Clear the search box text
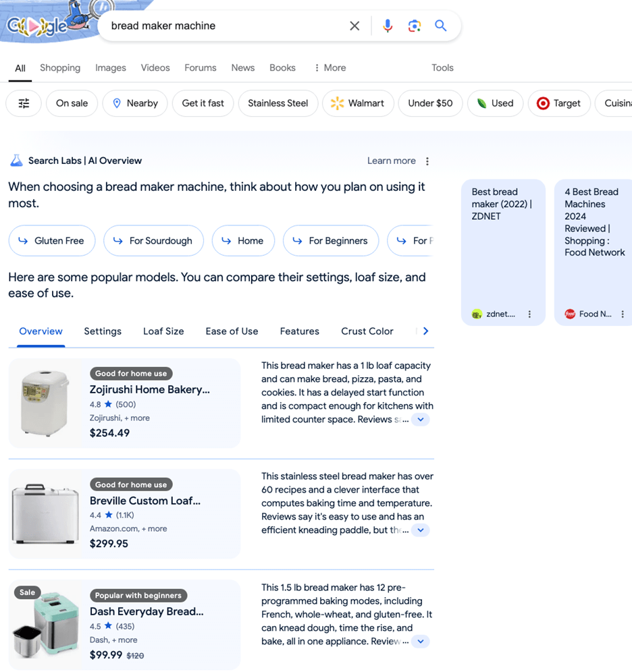Viewport: 632px width, 672px height. (x=354, y=26)
